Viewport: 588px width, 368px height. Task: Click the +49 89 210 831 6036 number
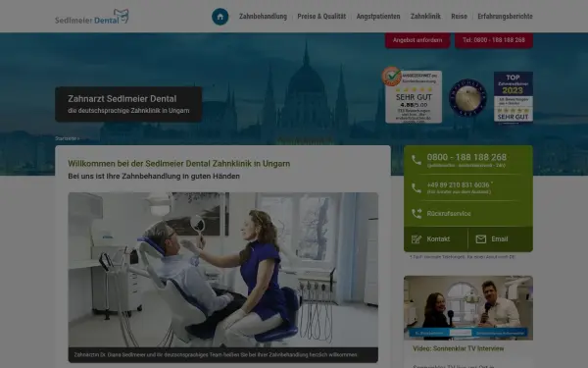(x=458, y=185)
